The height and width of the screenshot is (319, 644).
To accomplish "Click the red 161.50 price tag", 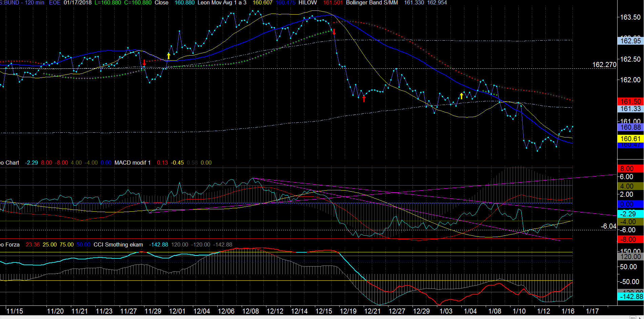I will [630, 102].
